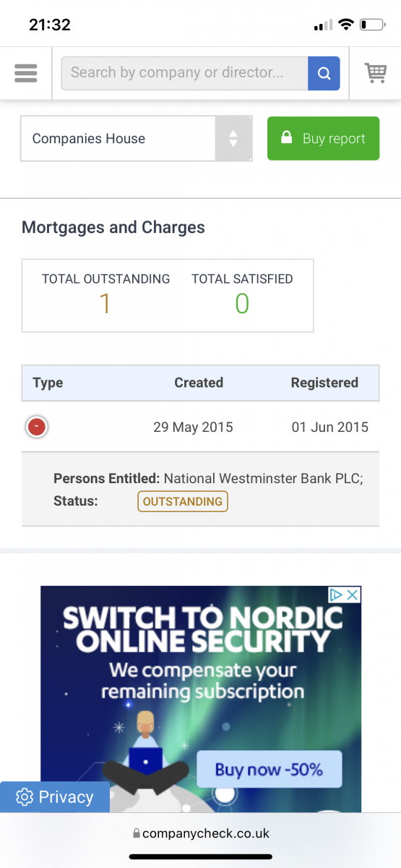Tap the magnifier search button

324,73
